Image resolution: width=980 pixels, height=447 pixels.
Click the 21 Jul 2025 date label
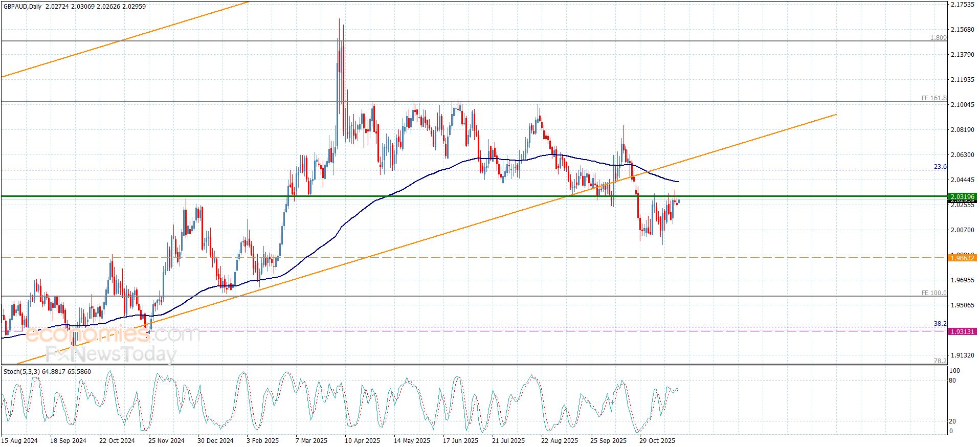click(x=508, y=441)
